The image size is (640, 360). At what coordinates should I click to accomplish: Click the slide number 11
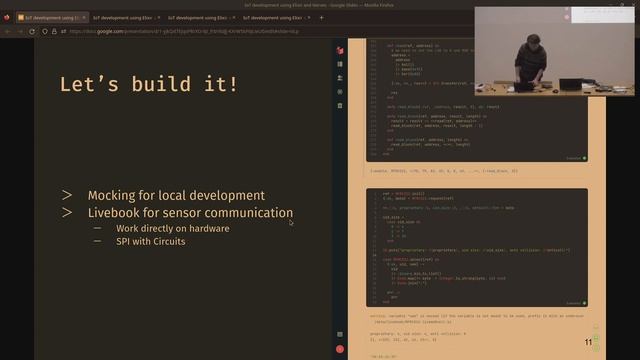(x=588, y=342)
